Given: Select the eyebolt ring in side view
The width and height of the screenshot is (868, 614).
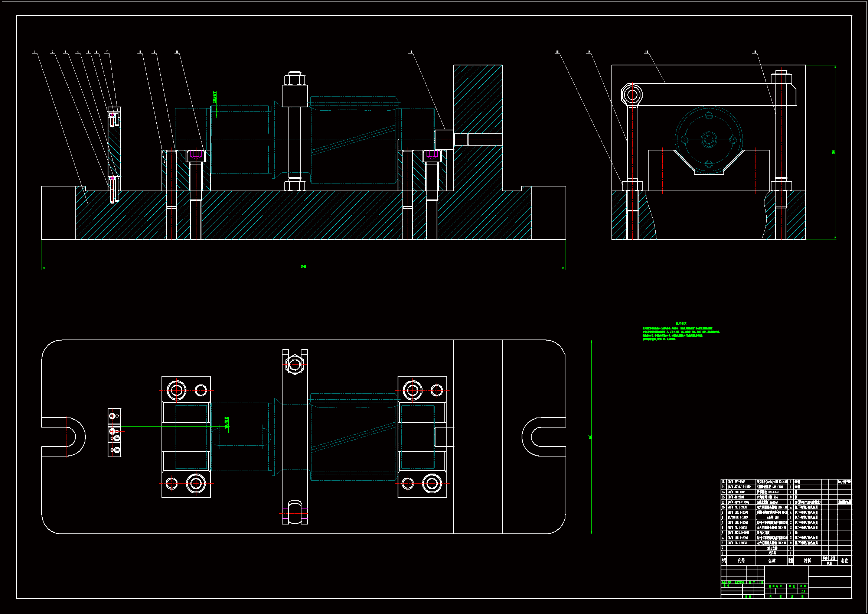Looking at the screenshot, I should (632, 95).
